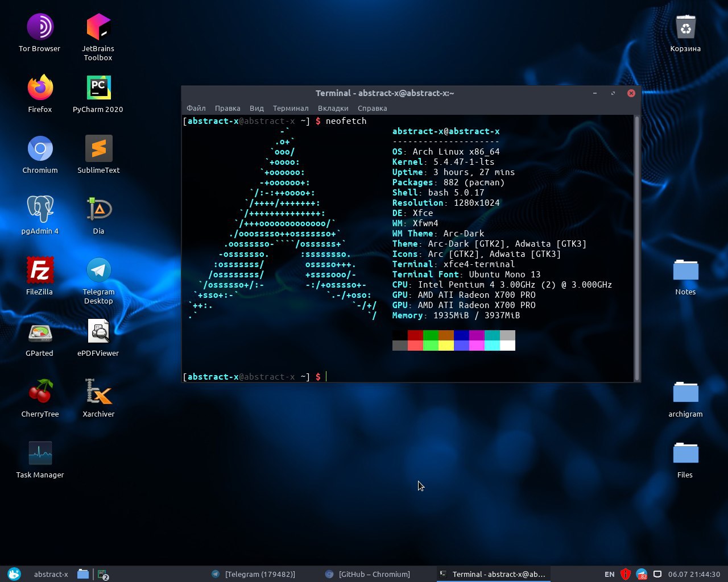This screenshot has height=582, width=728.
Task: Click the 'Memory: 1935MiB / 3937MiB' line
Action: tap(456, 315)
